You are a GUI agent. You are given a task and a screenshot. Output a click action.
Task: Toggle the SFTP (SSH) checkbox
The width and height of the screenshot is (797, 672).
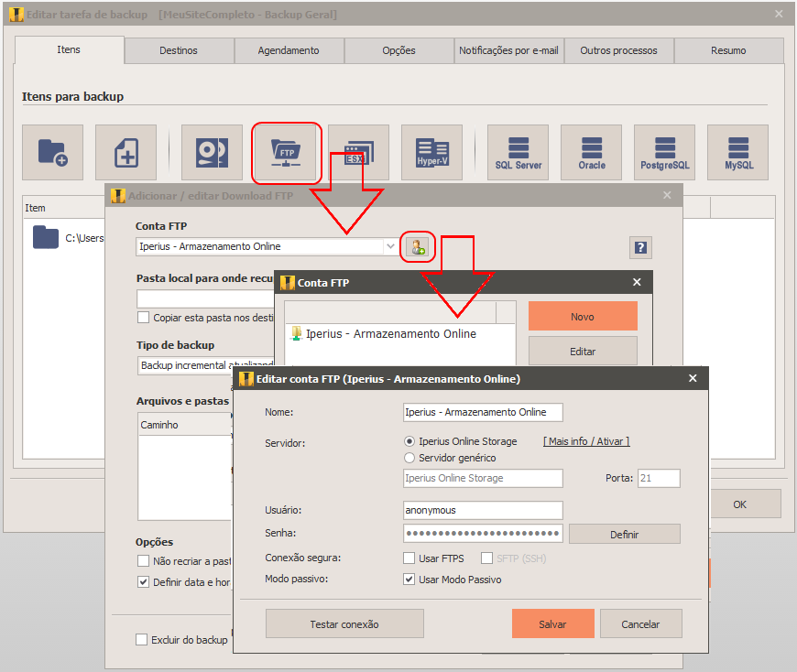point(487,558)
